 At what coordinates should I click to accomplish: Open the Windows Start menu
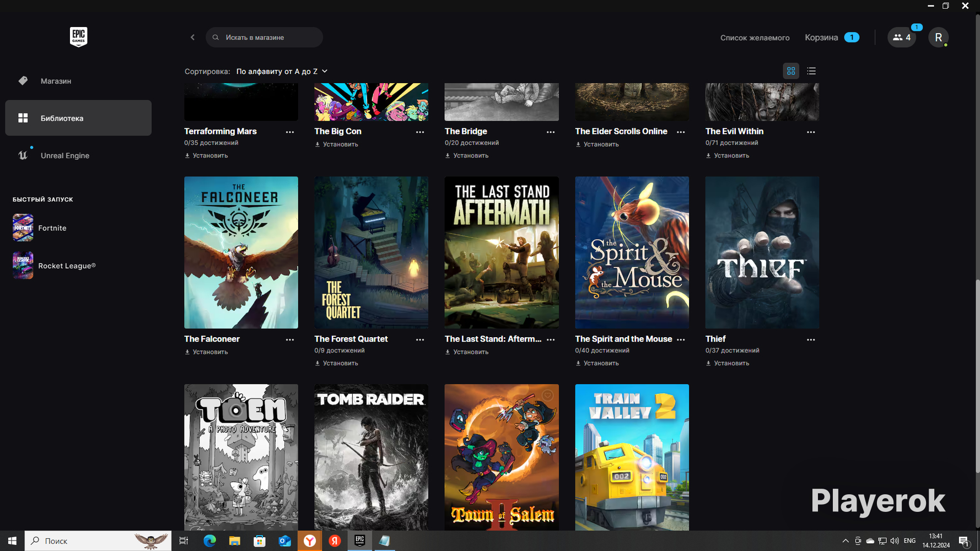[12, 541]
